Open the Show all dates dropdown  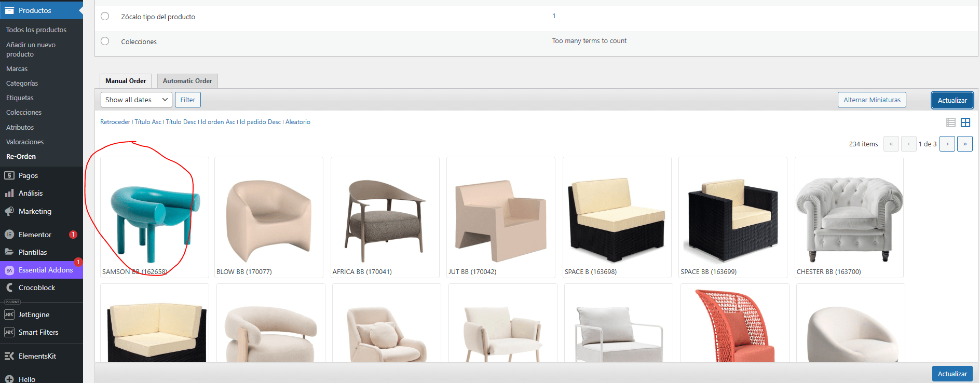(136, 100)
